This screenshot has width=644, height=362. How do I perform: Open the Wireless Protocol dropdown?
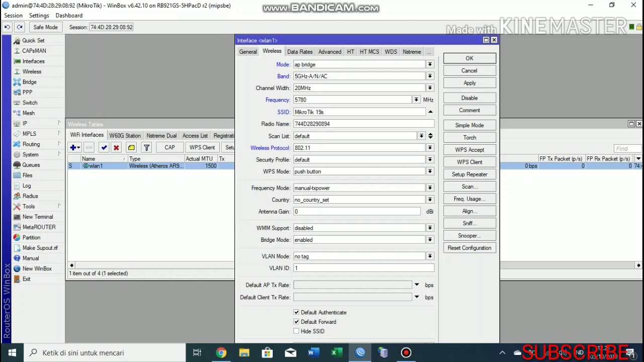tap(430, 148)
